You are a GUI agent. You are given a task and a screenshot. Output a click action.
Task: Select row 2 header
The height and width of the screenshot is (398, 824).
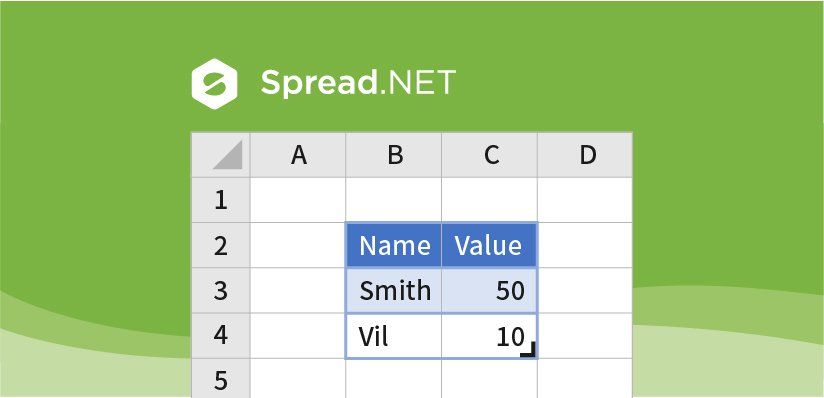221,245
